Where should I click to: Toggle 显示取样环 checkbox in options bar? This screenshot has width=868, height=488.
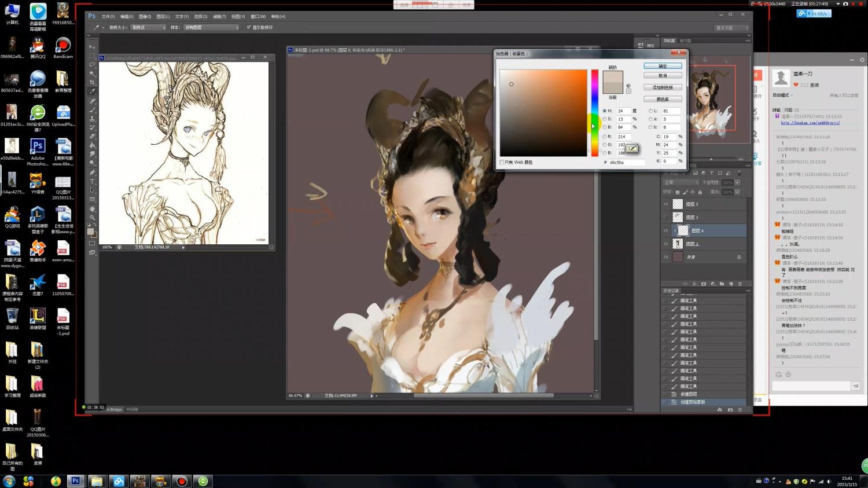point(249,27)
